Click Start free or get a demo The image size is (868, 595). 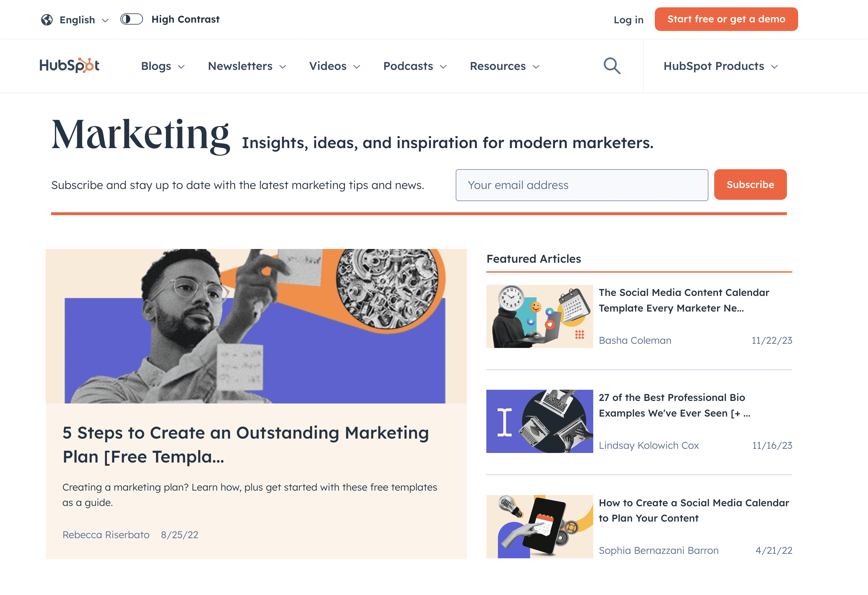click(x=726, y=19)
